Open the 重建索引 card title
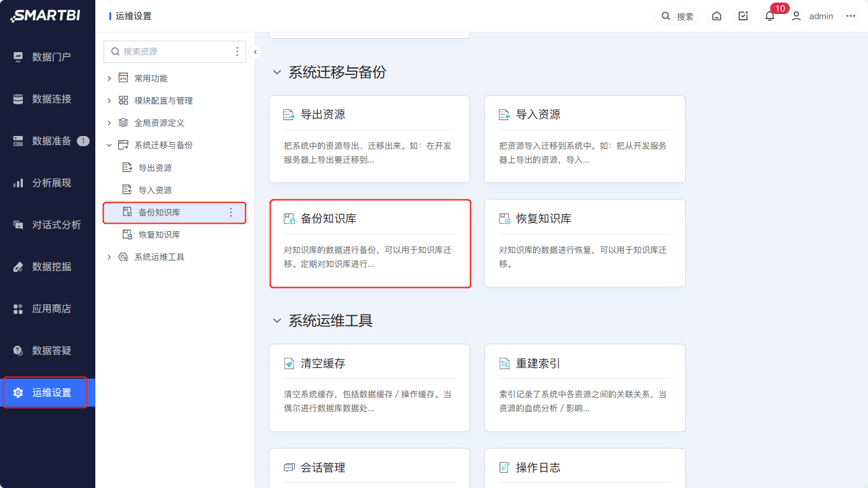 click(538, 363)
